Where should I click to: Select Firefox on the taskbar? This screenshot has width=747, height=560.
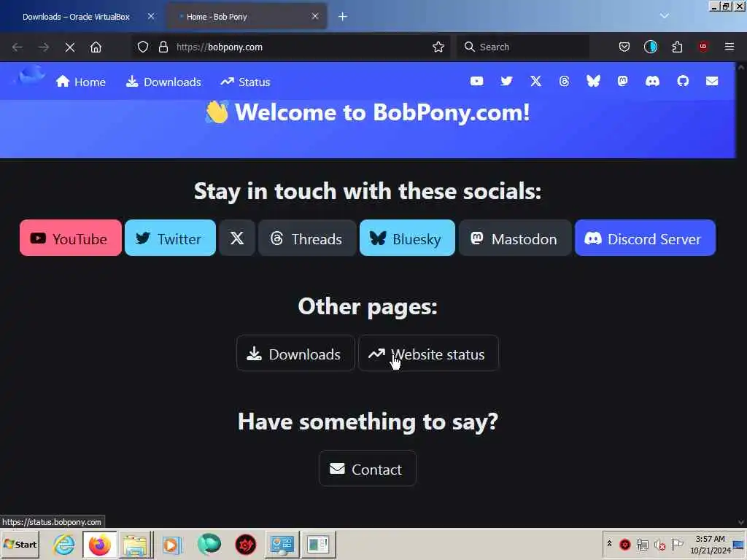click(99, 544)
